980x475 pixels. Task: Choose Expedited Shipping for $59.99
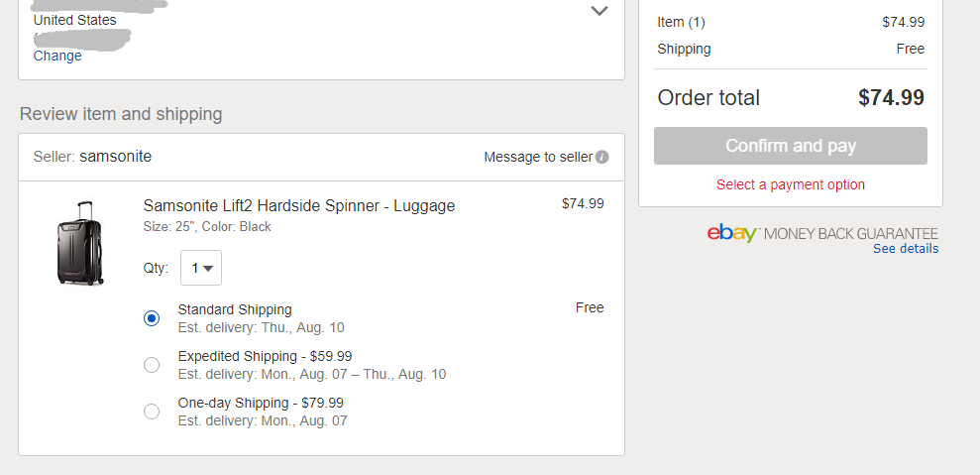152,365
